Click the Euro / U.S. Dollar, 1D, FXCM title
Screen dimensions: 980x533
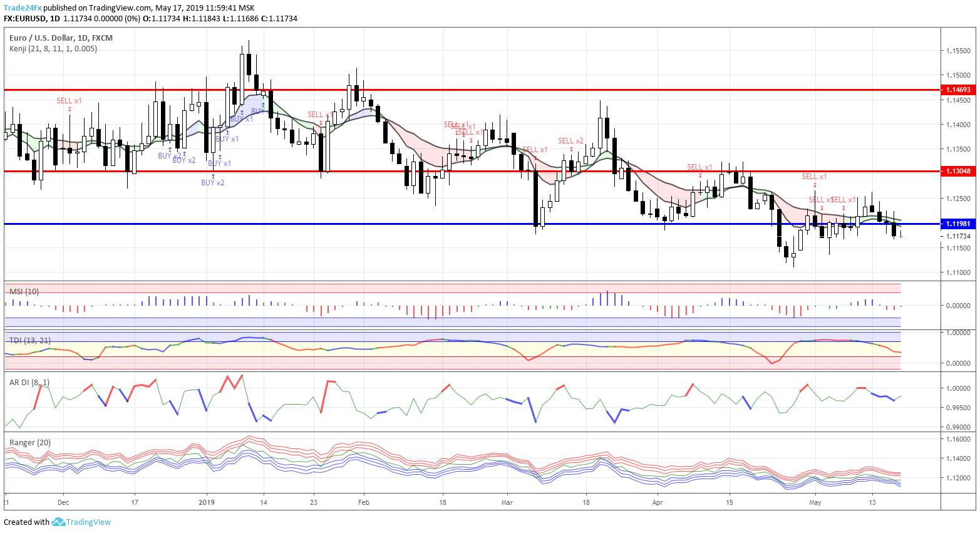[61, 38]
